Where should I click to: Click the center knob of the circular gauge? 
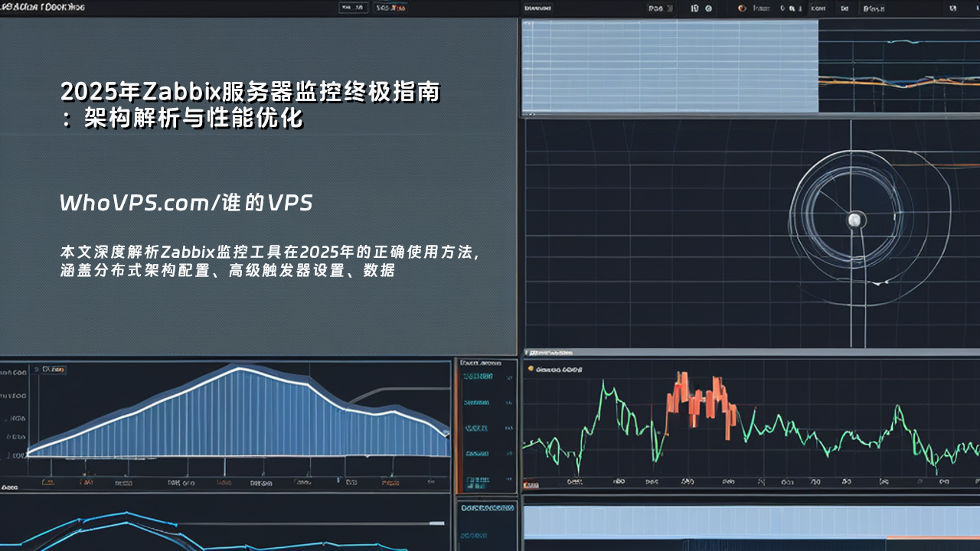854,220
